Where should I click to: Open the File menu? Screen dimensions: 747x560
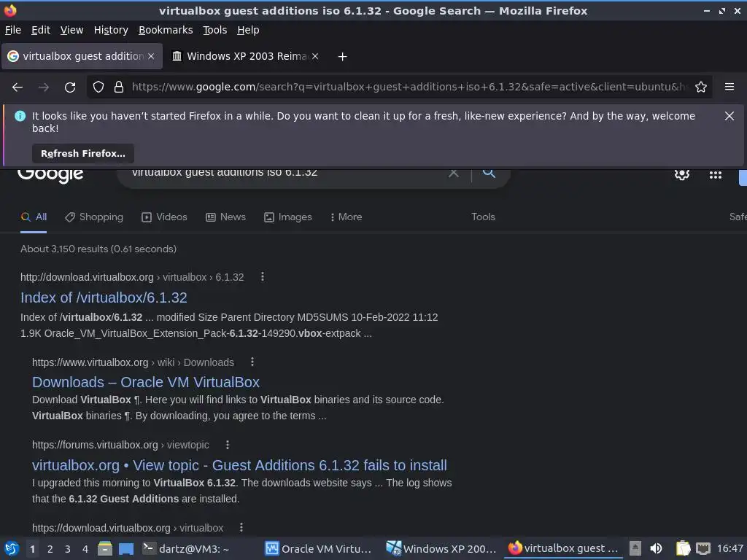click(13, 30)
